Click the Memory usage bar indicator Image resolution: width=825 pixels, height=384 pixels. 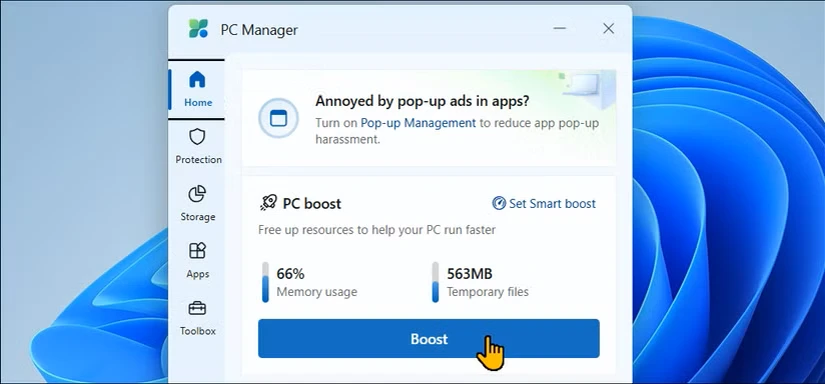(265, 282)
